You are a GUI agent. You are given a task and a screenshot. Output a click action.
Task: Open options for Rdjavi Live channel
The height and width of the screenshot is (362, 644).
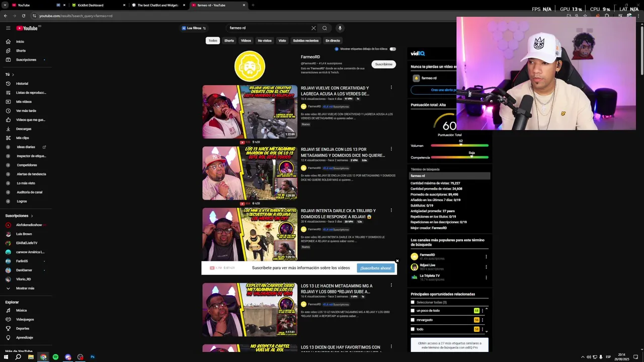pyautogui.click(x=486, y=267)
